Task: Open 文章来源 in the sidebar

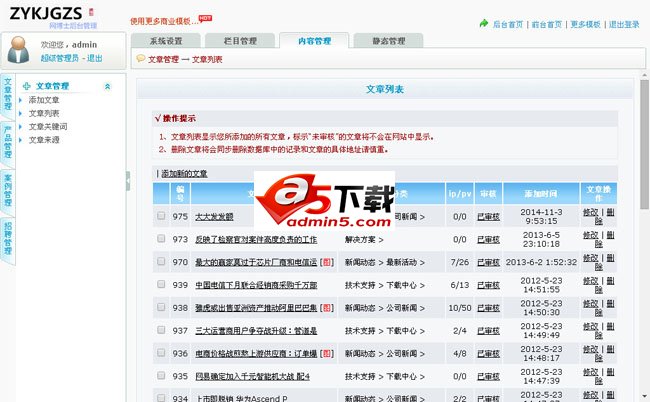Action: (44, 140)
